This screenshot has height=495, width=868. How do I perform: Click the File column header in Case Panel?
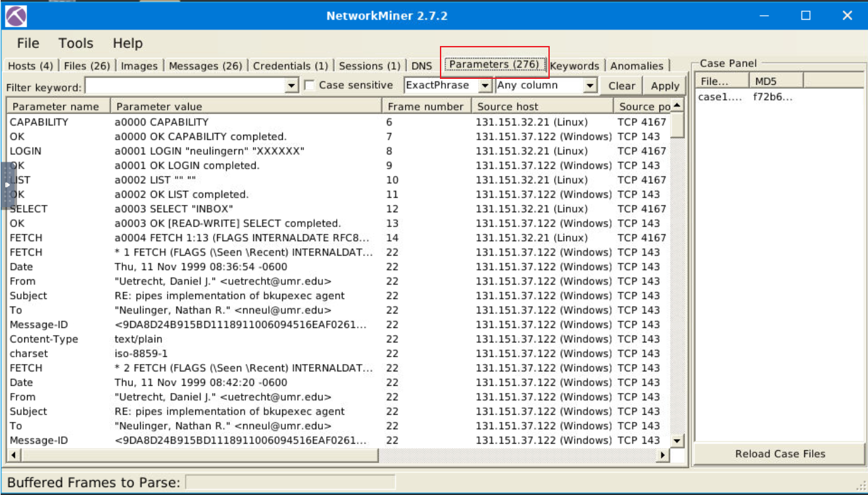coord(721,81)
